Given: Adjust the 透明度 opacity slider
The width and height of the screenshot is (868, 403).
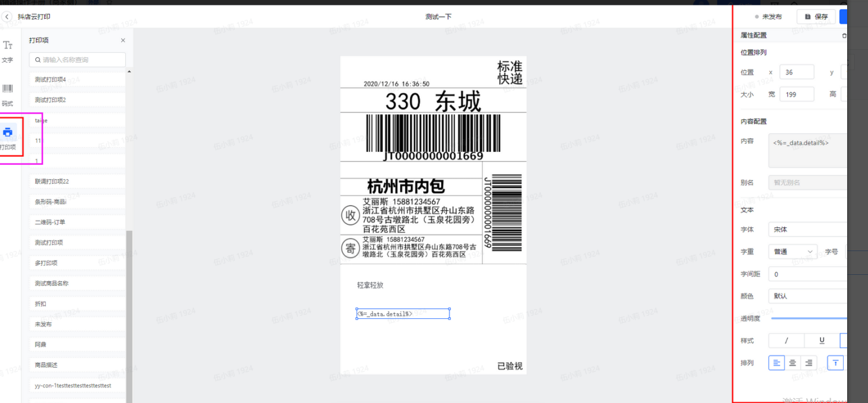Looking at the screenshot, I should [809, 318].
